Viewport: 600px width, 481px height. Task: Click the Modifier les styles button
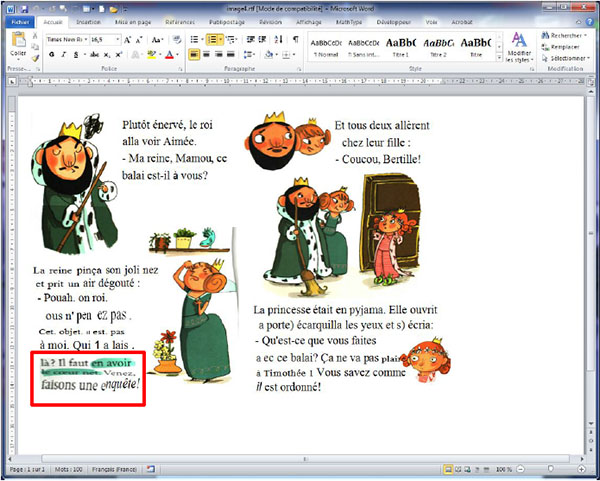click(519, 47)
